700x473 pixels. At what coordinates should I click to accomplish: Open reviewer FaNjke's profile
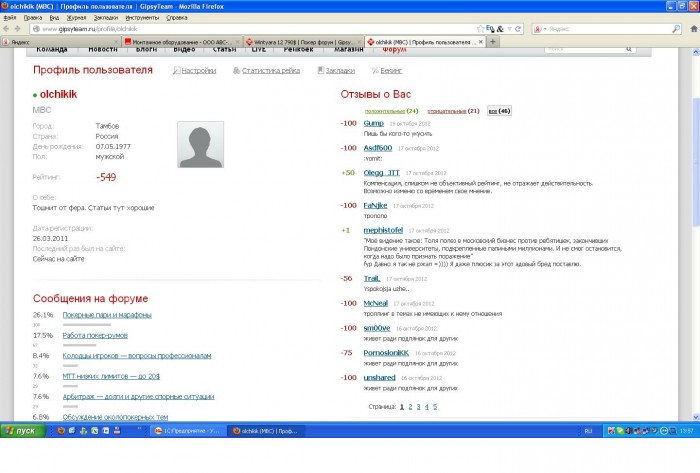pyautogui.click(x=375, y=205)
